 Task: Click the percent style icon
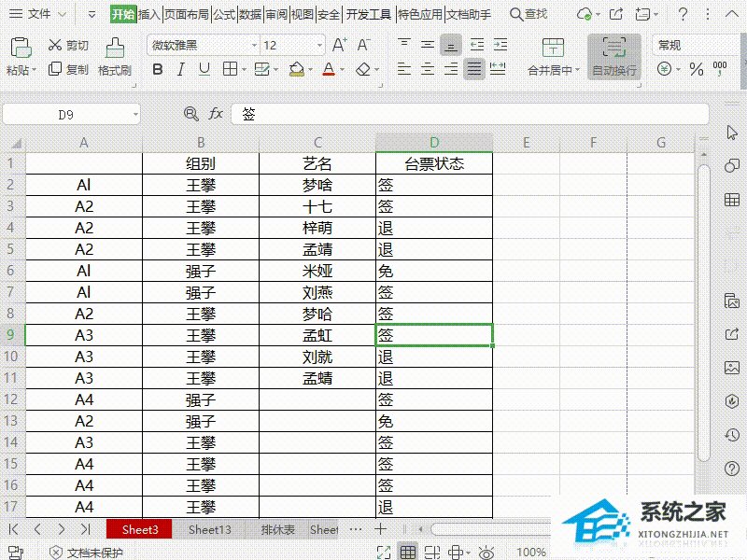[696, 68]
